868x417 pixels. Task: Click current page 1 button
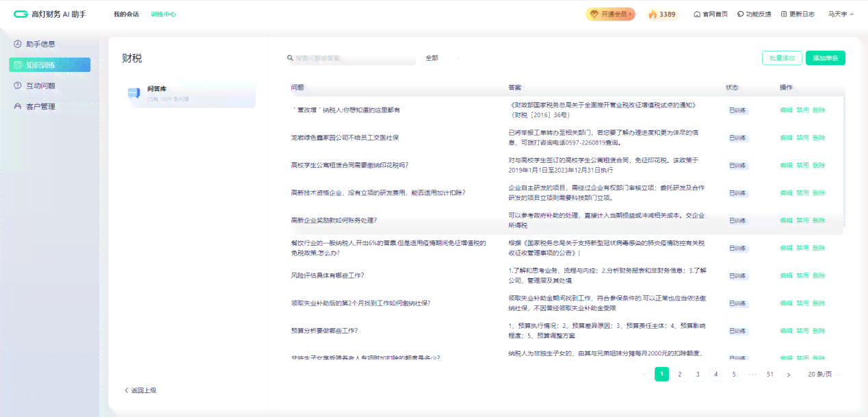(661, 375)
